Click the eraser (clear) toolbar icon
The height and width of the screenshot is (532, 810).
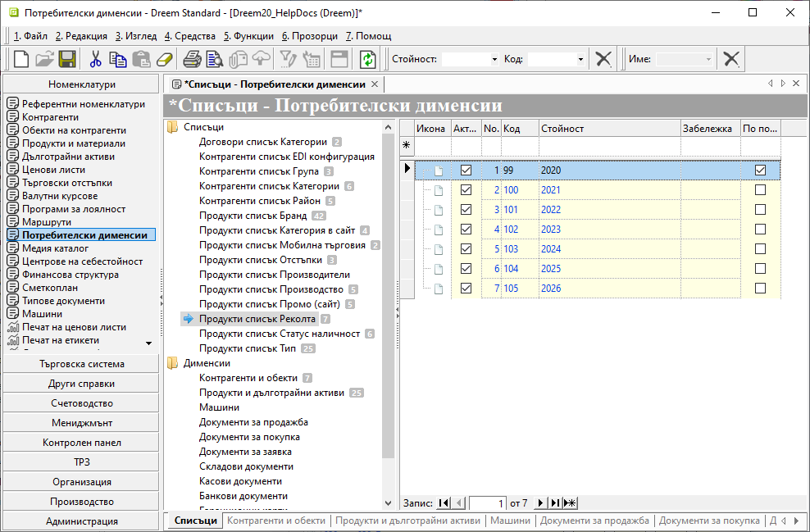point(165,59)
